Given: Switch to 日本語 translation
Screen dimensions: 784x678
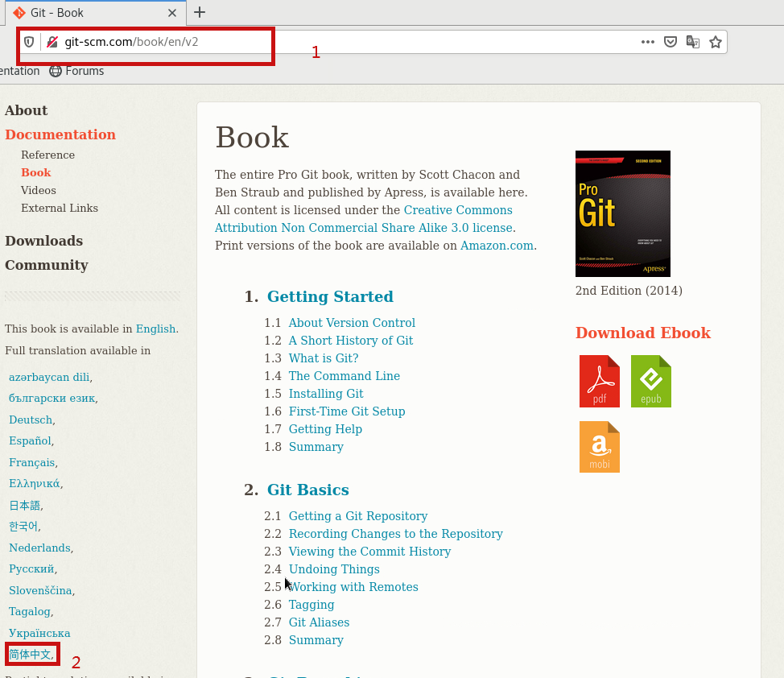Looking at the screenshot, I should (x=24, y=506).
